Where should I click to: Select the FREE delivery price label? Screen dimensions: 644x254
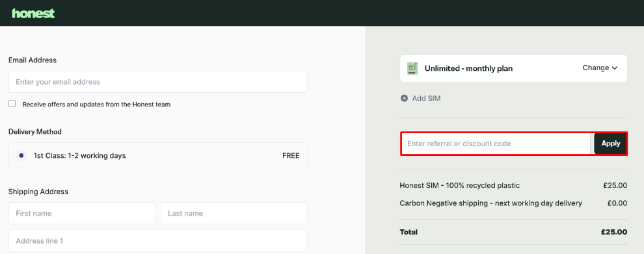coord(291,155)
